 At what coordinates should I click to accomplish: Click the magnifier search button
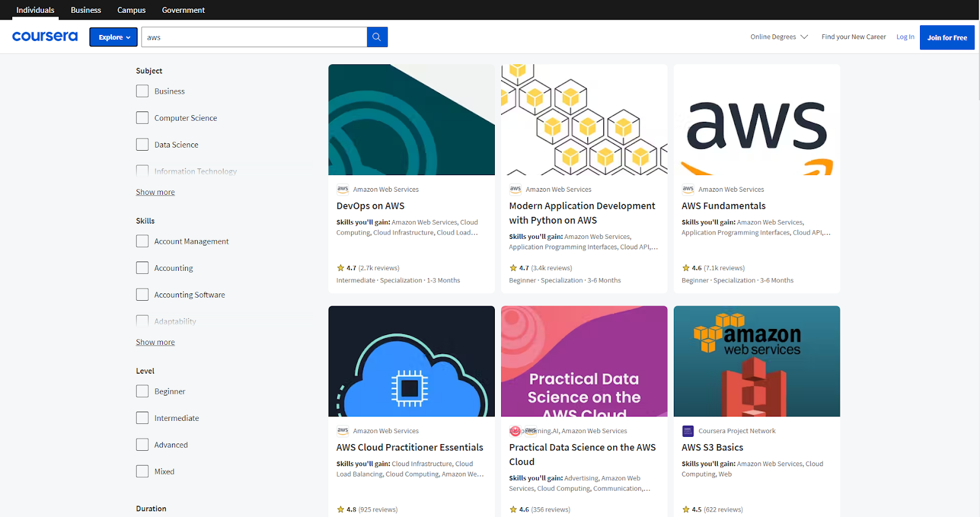coord(377,37)
